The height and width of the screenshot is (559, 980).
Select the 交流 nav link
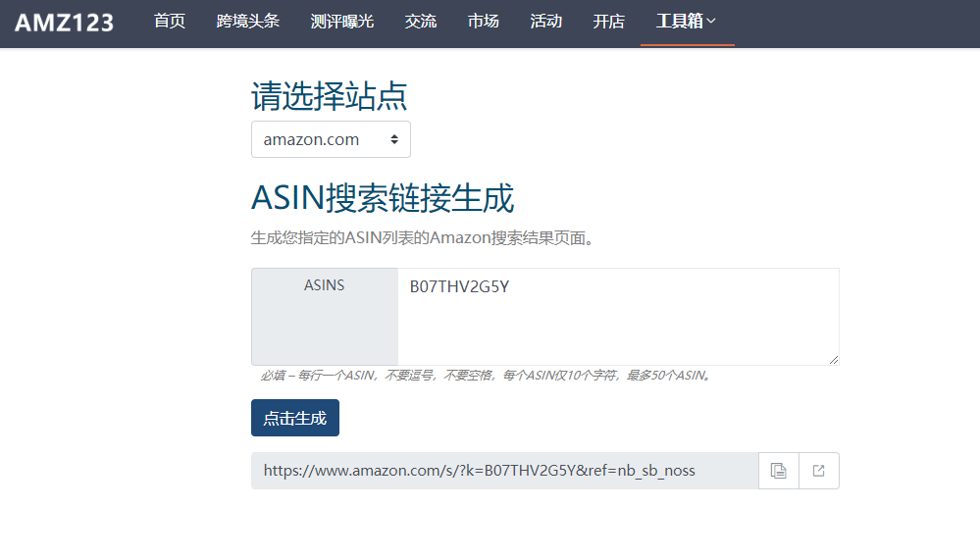tap(421, 22)
